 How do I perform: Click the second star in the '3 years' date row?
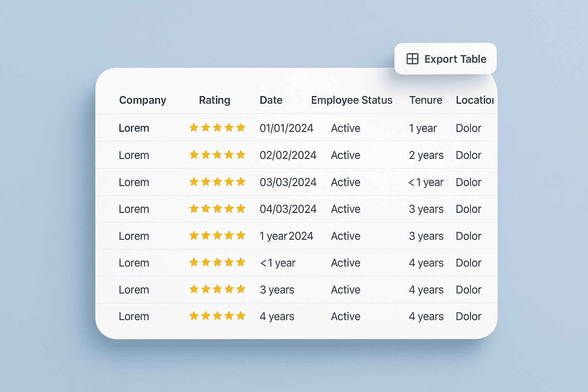206,290
